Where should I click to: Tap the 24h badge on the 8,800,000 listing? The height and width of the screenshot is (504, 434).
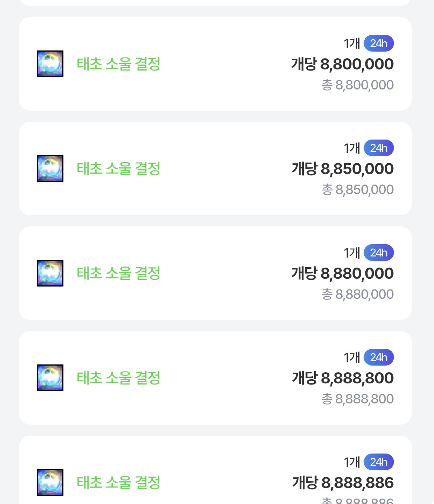378,43
